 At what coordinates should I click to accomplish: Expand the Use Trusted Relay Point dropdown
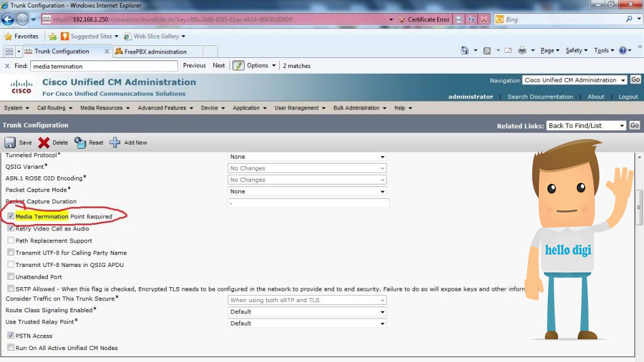tap(307, 324)
